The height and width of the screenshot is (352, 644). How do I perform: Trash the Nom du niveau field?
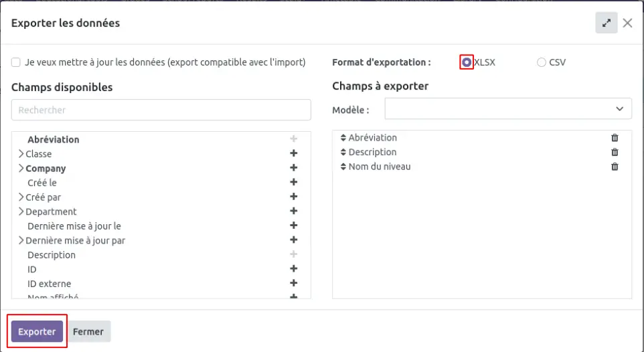[x=615, y=167]
